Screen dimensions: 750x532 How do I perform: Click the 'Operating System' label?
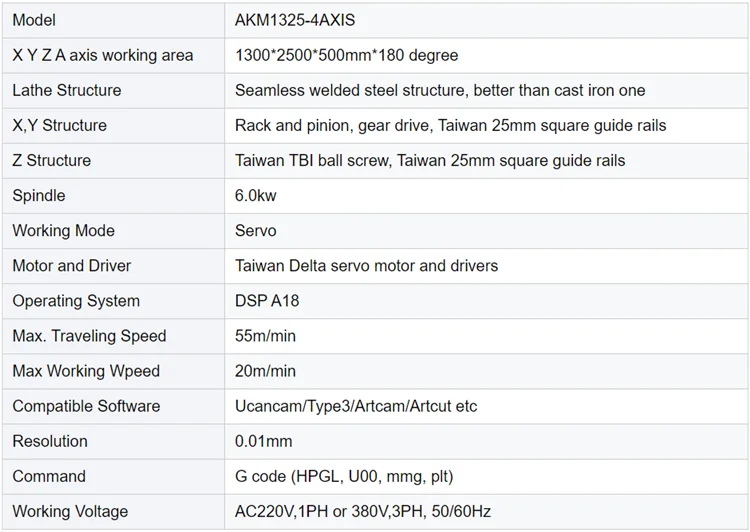(x=76, y=300)
